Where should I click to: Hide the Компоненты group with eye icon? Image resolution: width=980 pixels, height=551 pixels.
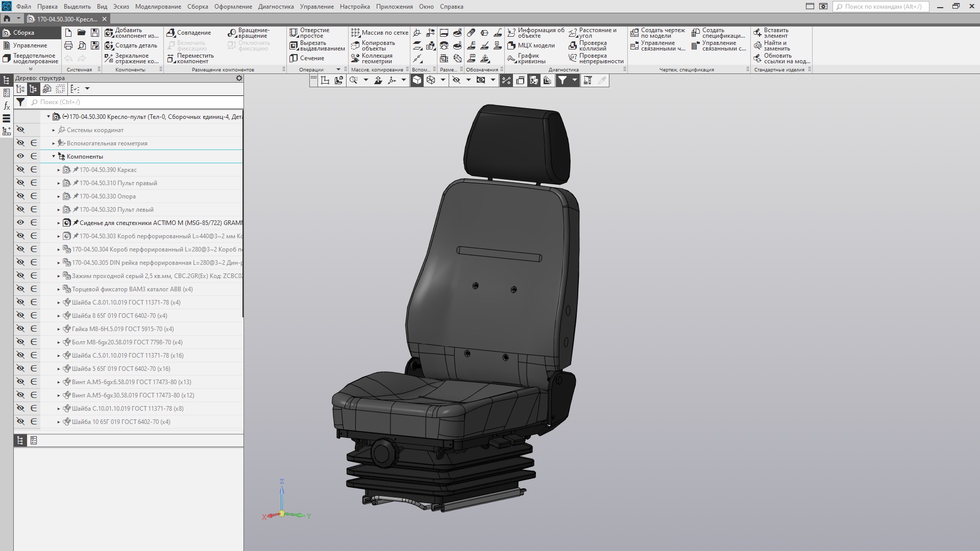tap(20, 157)
